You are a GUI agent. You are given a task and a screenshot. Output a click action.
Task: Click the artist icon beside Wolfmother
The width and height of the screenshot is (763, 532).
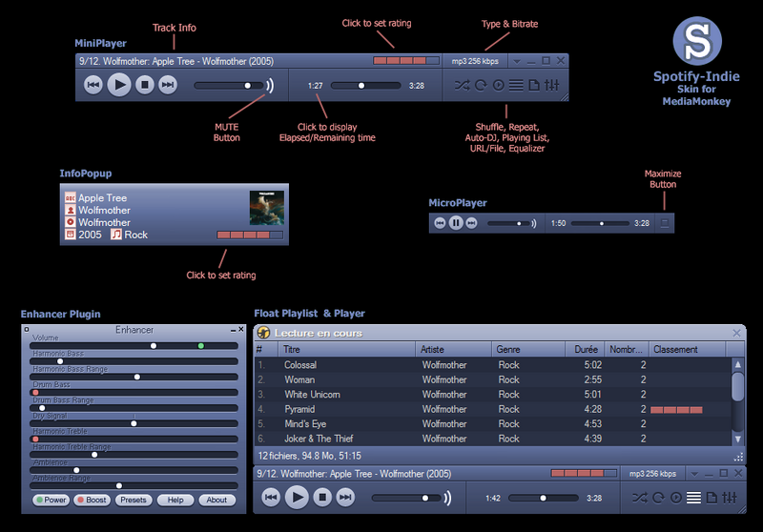[70, 210]
